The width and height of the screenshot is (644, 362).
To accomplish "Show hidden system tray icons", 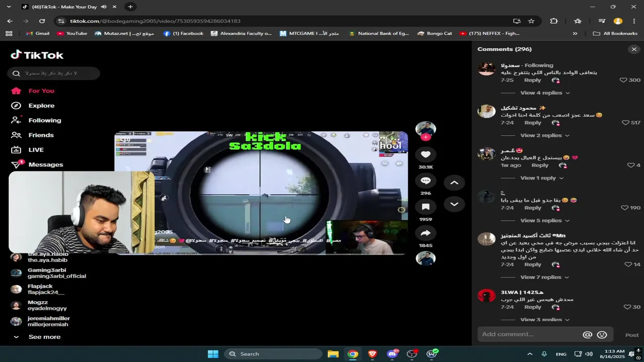I will click(530, 354).
